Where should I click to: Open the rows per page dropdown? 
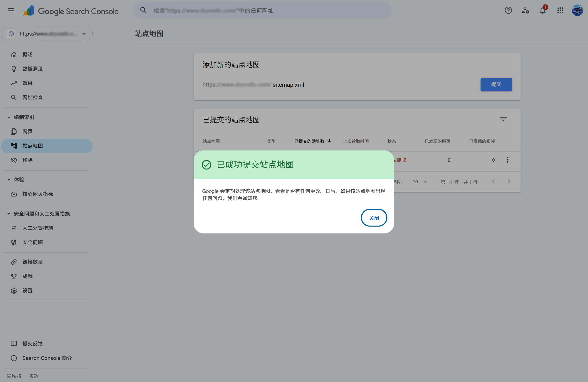419,182
